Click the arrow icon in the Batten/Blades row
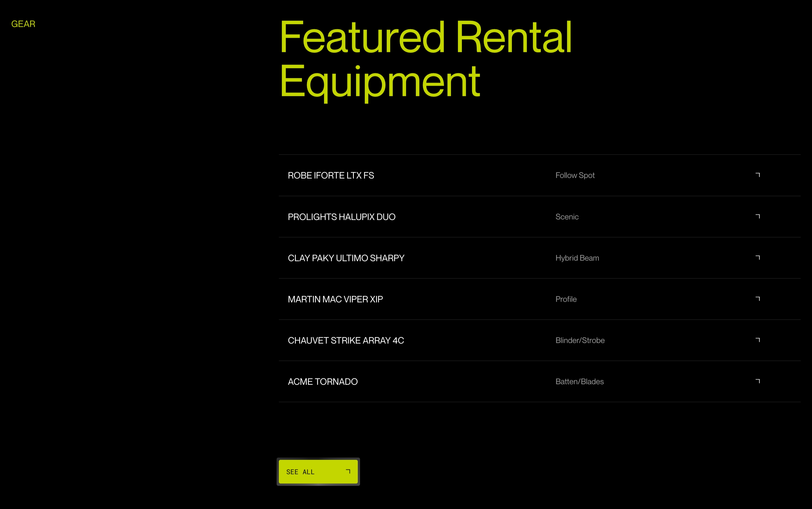 (758, 381)
